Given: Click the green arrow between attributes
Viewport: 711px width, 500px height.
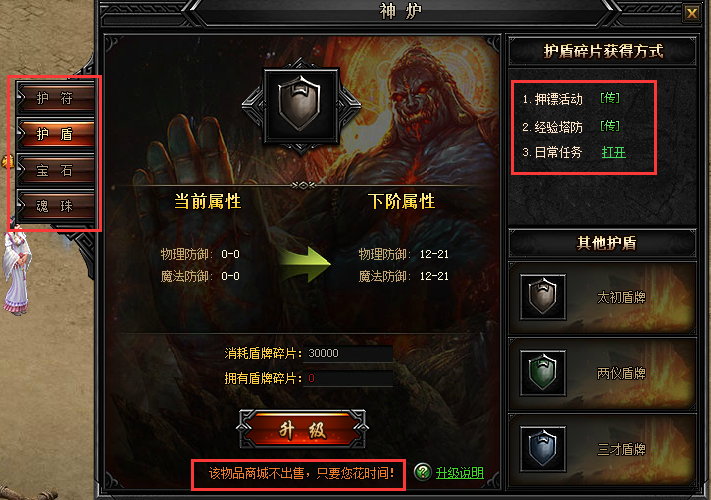Looking at the screenshot, I should pos(305,265).
